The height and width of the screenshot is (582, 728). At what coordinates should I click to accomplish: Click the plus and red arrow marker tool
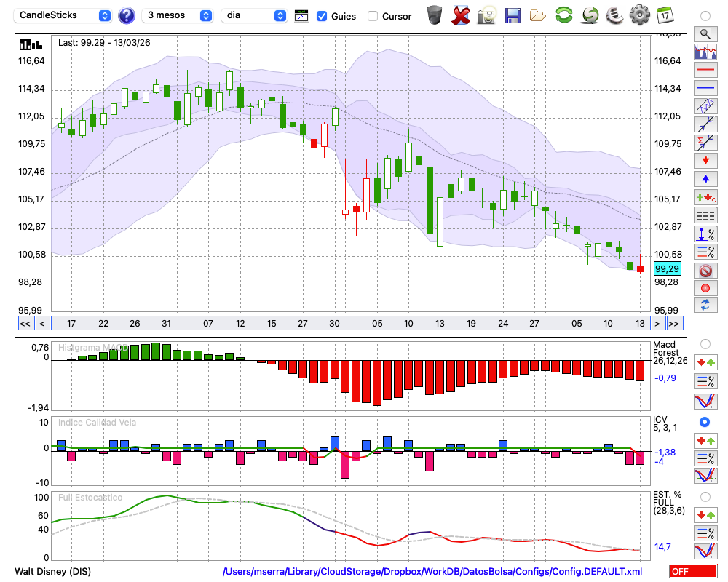[705, 198]
